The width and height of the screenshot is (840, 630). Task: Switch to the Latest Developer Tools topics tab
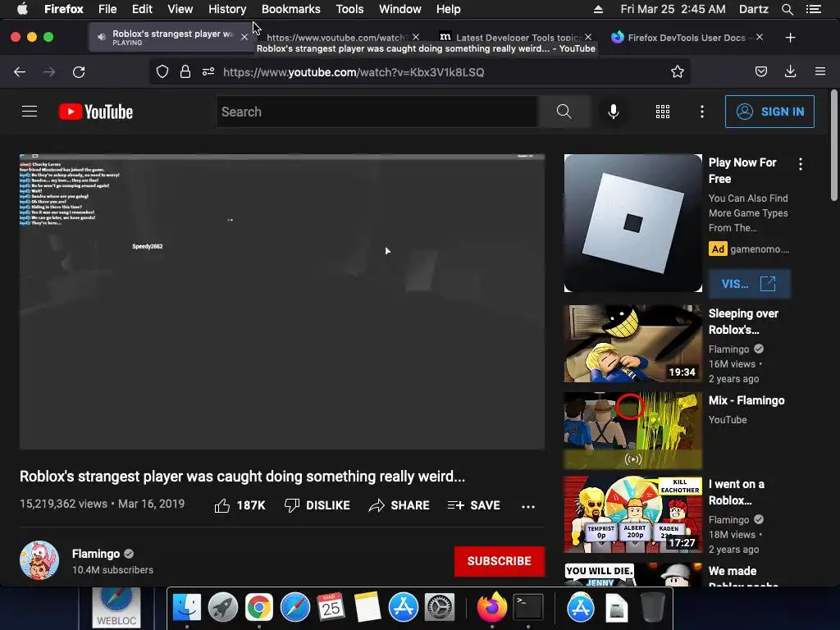(x=517, y=37)
